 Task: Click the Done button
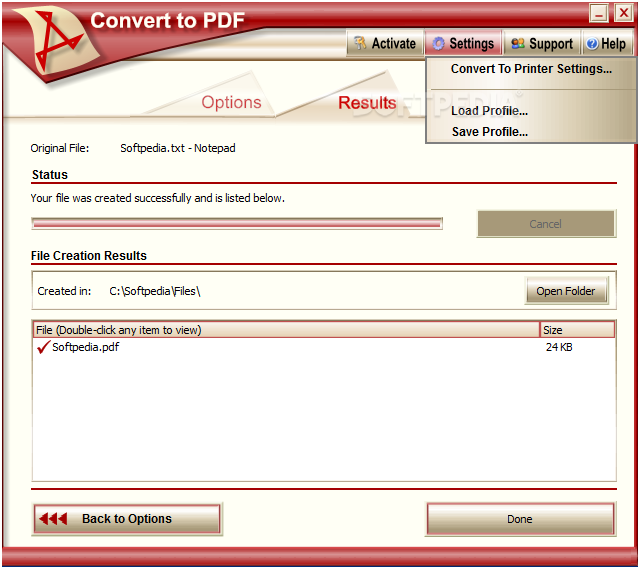520,519
